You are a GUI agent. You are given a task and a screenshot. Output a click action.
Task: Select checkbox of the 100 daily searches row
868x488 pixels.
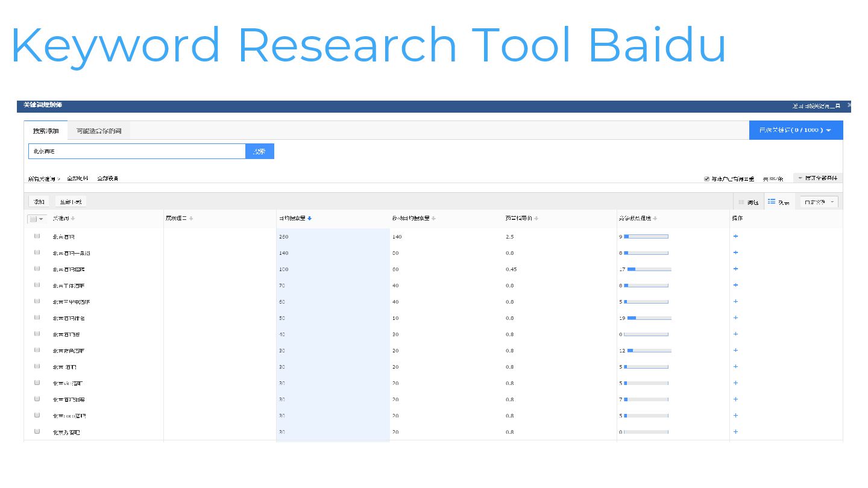click(x=37, y=269)
